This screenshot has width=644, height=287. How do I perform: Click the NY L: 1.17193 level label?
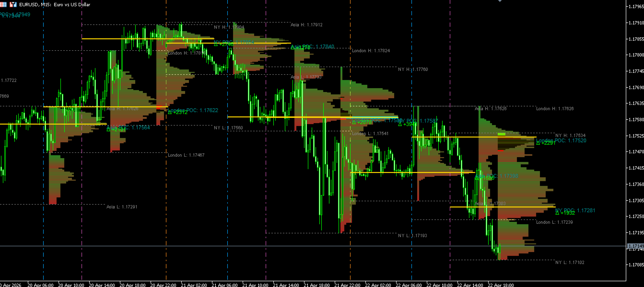click(412, 236)
